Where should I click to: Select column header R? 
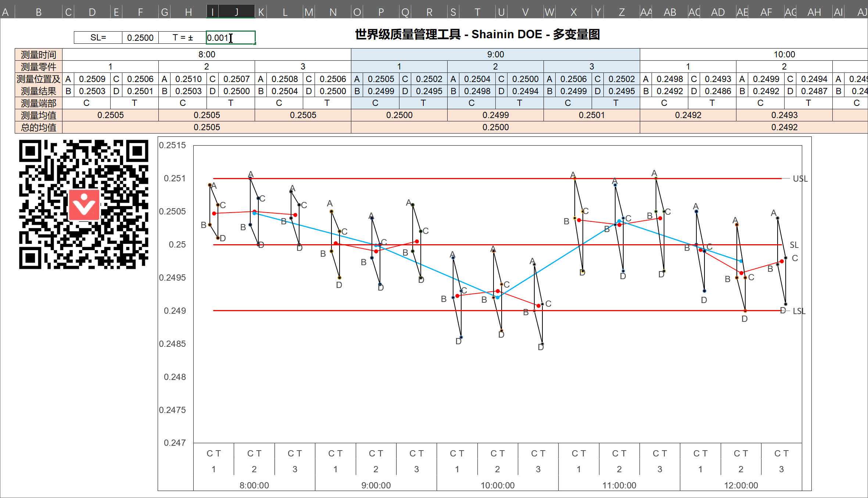click(429, 12)
